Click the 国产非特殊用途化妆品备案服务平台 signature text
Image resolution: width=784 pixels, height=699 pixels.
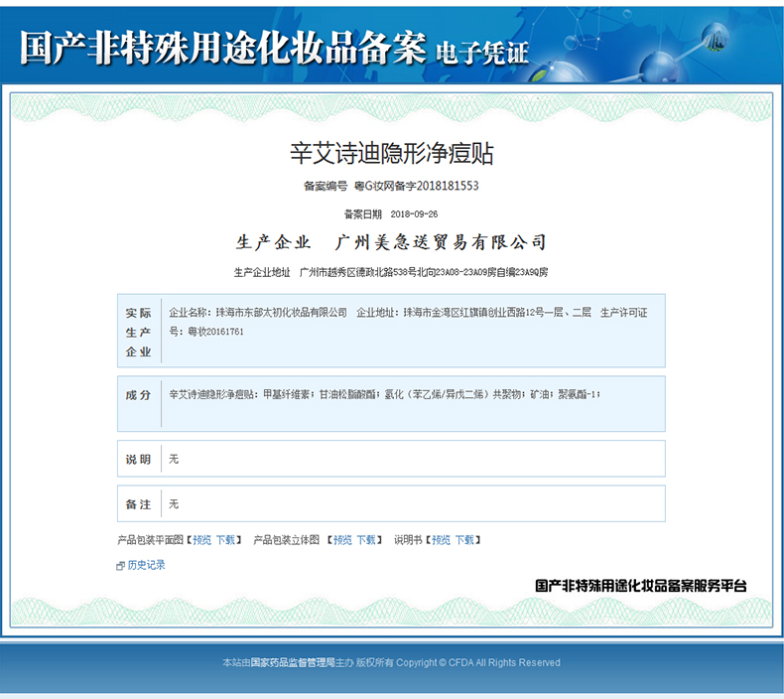pyautogui.click(x=641, y=586)
